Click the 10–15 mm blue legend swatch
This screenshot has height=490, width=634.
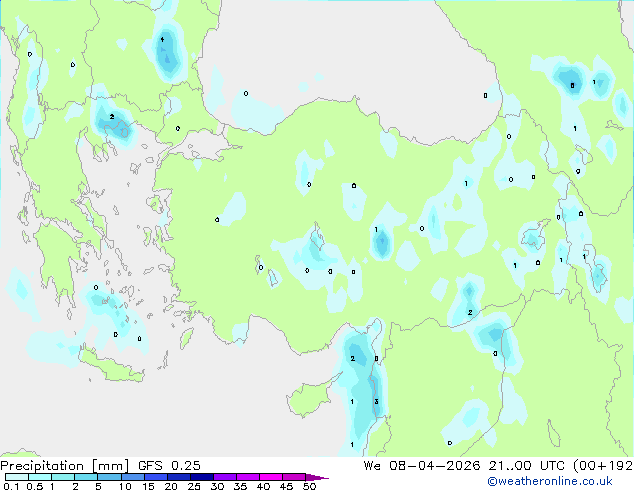132,477
